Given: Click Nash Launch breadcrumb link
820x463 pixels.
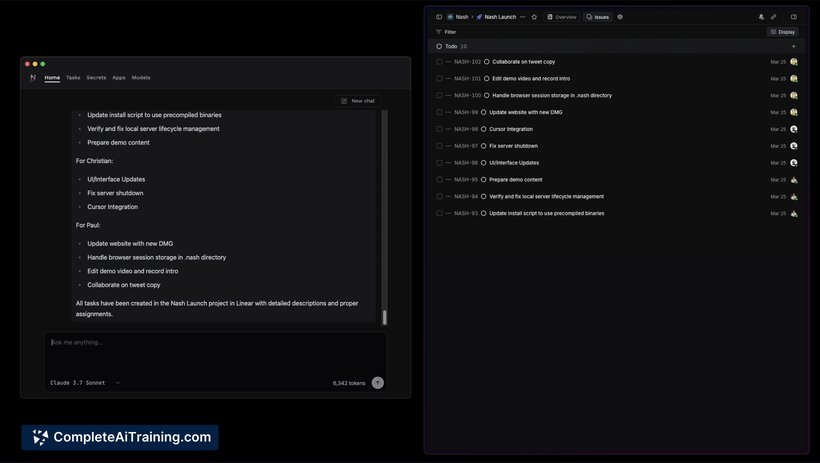Looking at the screenshot, I should (x=500, y=17).
